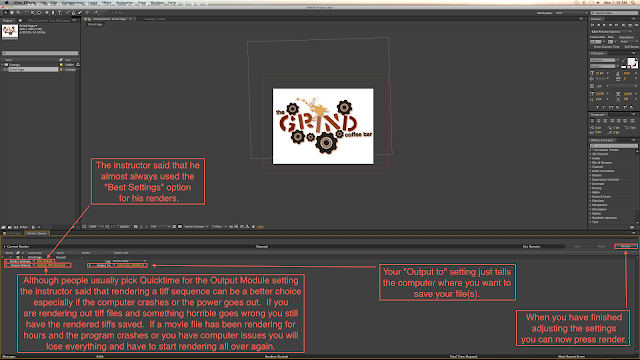The height and width of the screenshot is (360, 640).
Task: Click the left align icon in Paragraph panel
Action: tap(593, 121)
